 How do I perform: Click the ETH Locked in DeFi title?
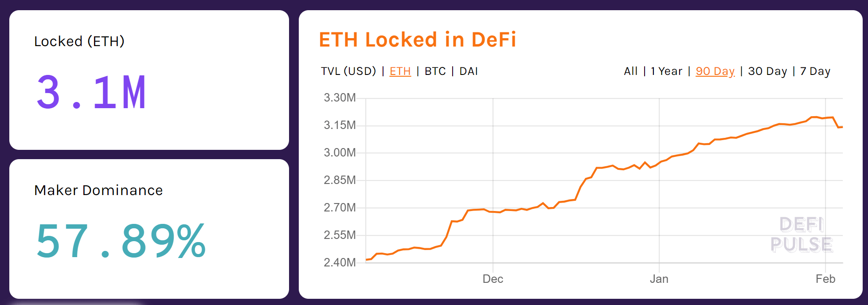pyautogui.click(x=417, y=39)
